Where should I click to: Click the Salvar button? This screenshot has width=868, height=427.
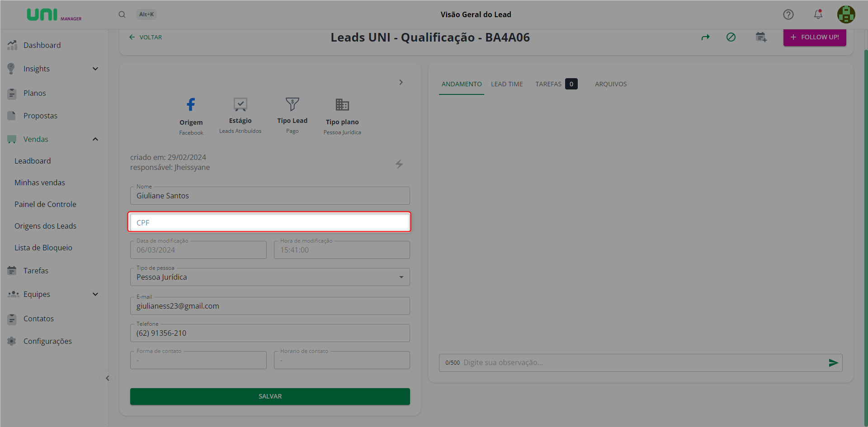coord(270,396)
